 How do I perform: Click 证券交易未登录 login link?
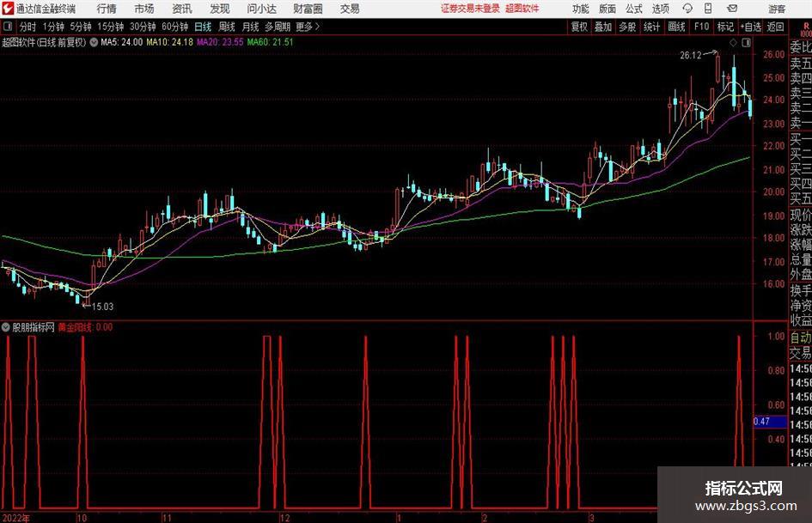[x=470, y=9]
